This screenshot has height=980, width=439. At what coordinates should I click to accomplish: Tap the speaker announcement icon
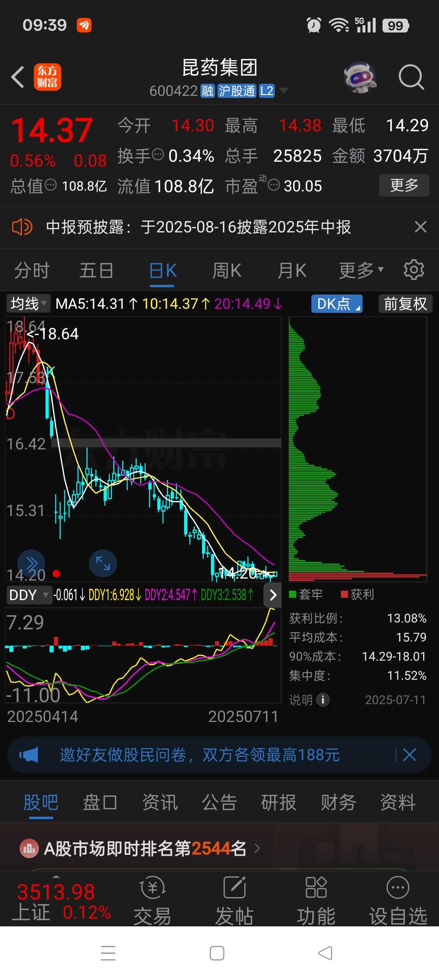22,227
